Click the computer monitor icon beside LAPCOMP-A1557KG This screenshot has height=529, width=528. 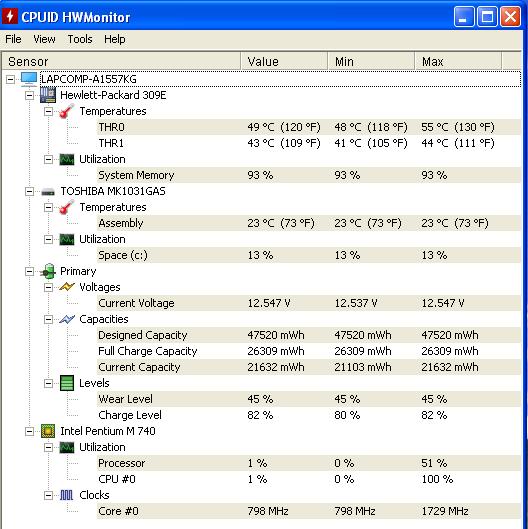pos(29,79)
